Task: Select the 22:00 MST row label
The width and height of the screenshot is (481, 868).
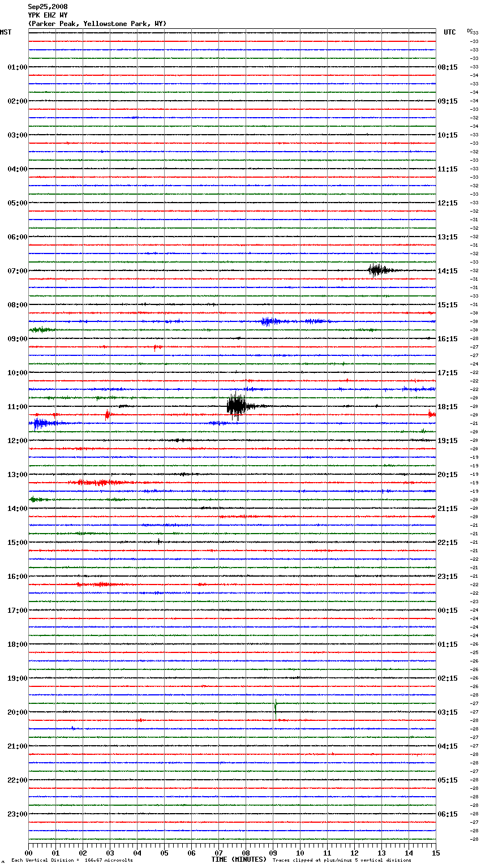Action: pos(17,780)
